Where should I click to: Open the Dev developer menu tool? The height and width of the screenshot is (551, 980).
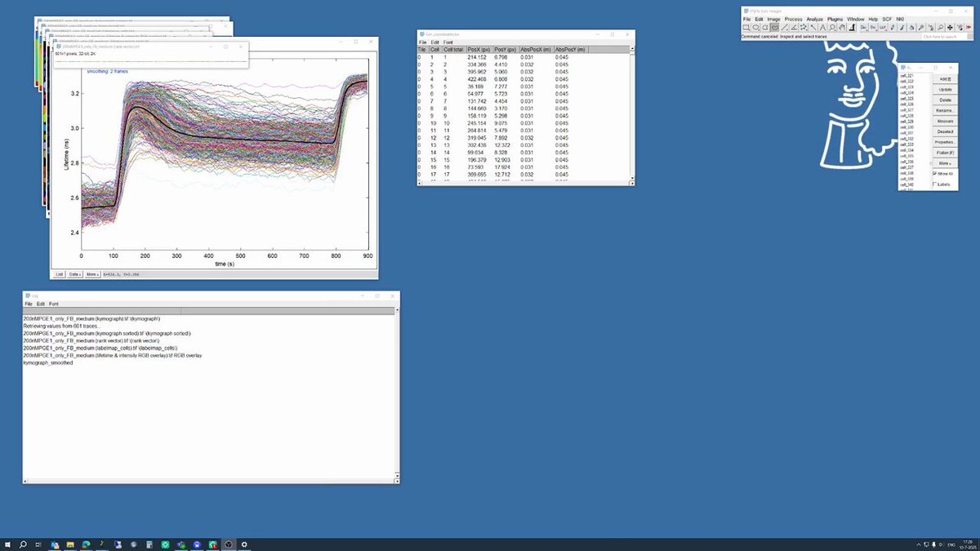pyautogui.click(x=863, y=27)
